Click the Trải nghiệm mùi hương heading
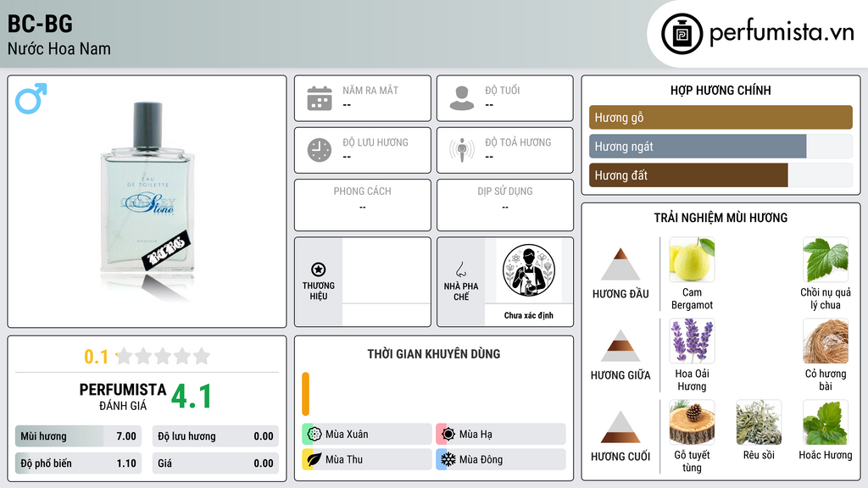 tap(721, 218)
